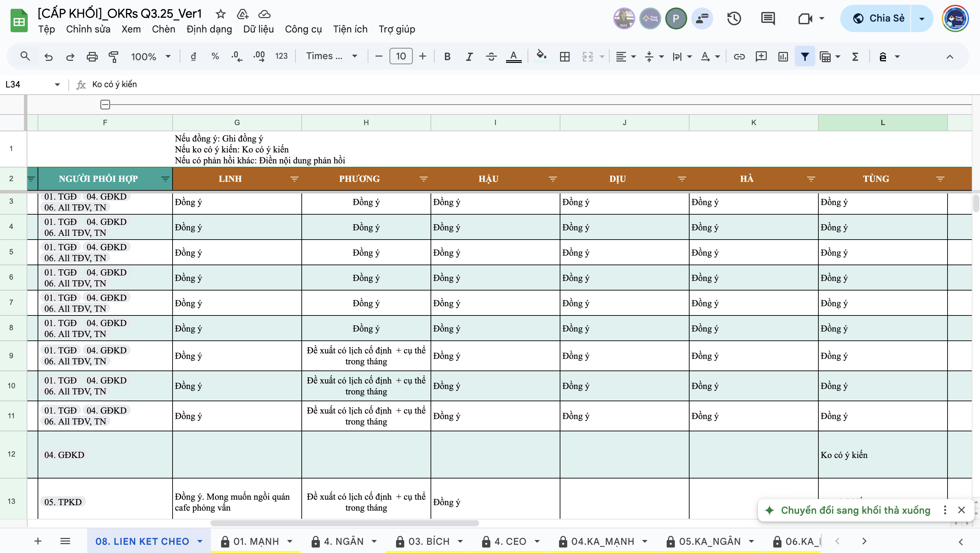Open the comments panel icon

tap(768, 18)
